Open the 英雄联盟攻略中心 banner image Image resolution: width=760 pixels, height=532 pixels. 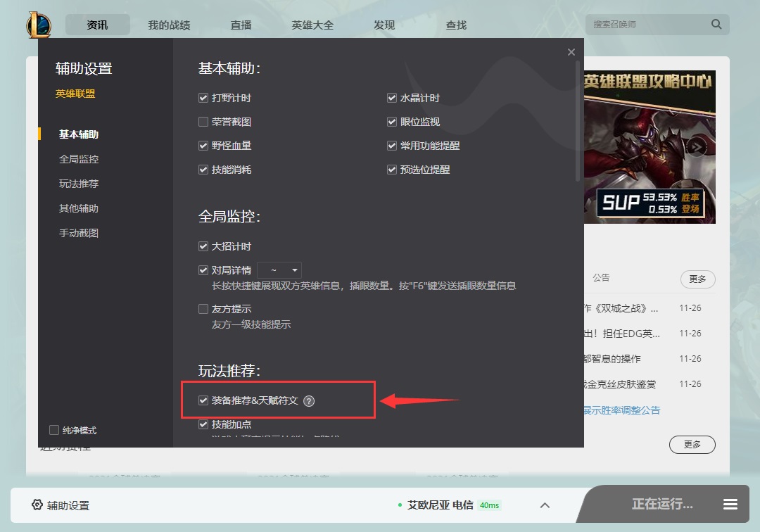coord(650,147)
